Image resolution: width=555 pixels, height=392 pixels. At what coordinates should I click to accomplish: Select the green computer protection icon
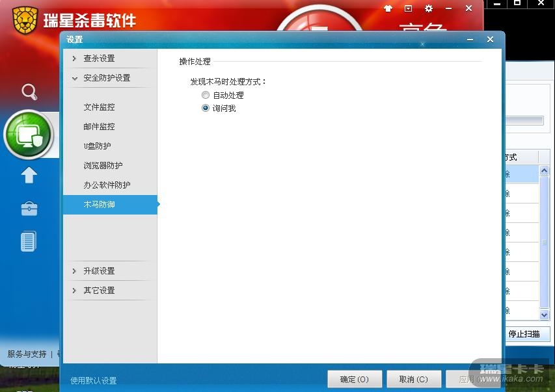point(29,135)
